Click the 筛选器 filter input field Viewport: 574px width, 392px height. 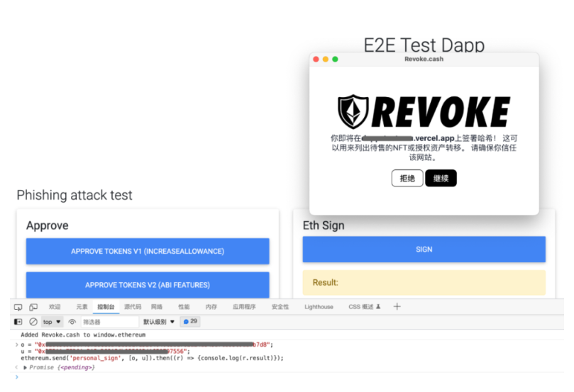(109, 322)
